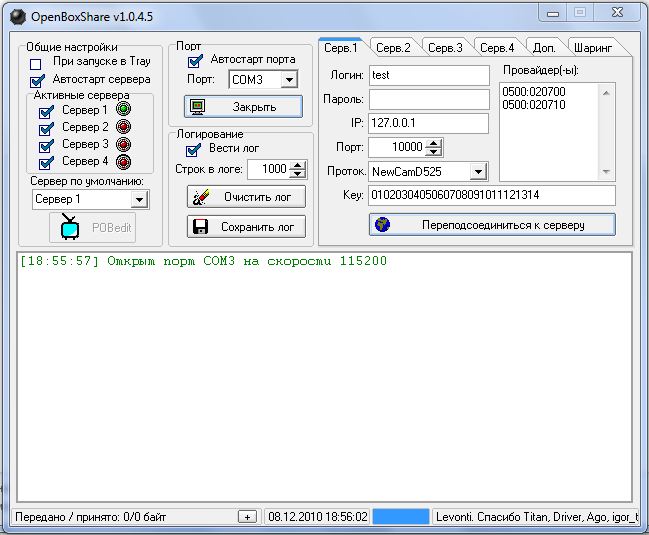Uncheck the Сервер 4 active checkbox

(x=46, y=163)
